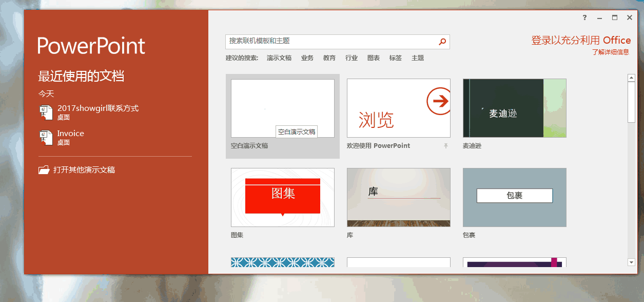
Task: Click the 2017showgirl presentation file icon
Action: tap(46, 112)
